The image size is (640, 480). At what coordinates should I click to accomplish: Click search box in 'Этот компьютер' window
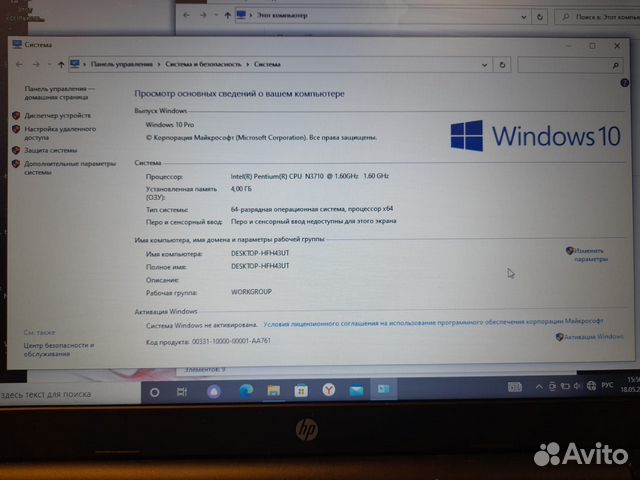(598, 17)
